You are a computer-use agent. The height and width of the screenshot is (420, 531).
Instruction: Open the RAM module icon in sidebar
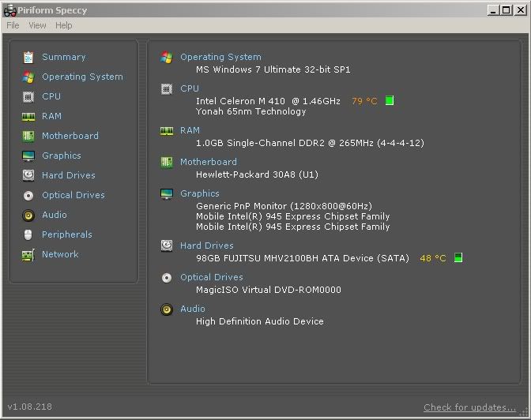coord(28,117)
